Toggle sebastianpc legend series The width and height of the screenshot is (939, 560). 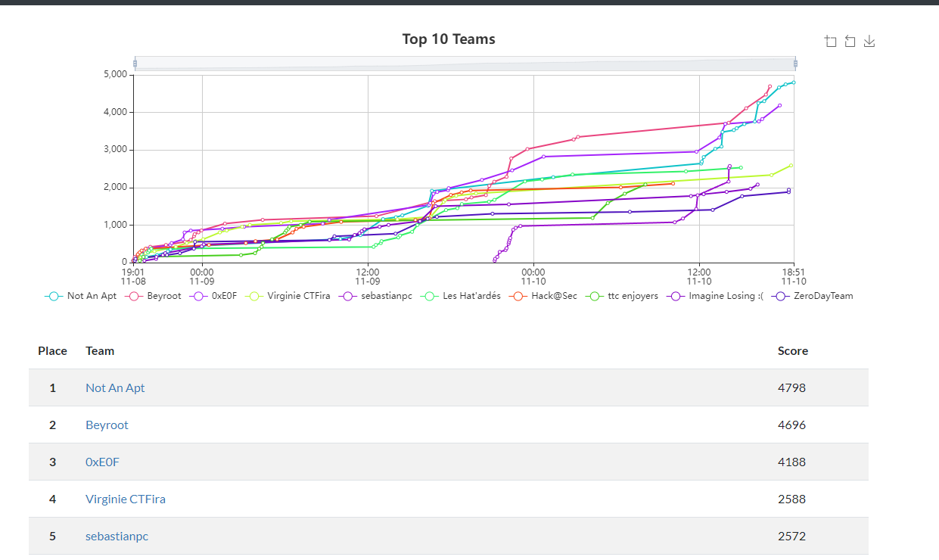[x=376, y=296]
